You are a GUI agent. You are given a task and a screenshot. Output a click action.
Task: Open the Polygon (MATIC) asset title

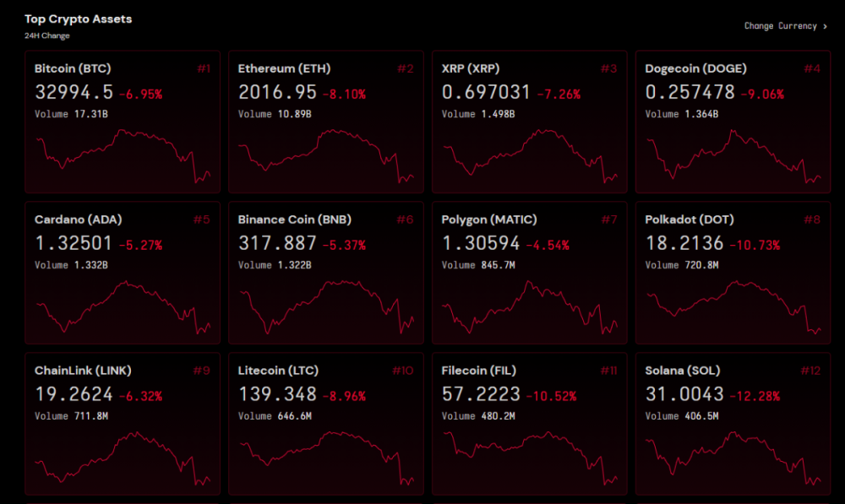click(488, 219)
